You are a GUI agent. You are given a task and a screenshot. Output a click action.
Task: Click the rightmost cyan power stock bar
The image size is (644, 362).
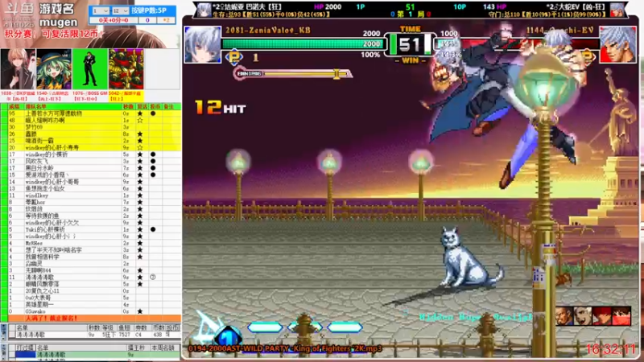pyautogui.click(x=345, y=327)
